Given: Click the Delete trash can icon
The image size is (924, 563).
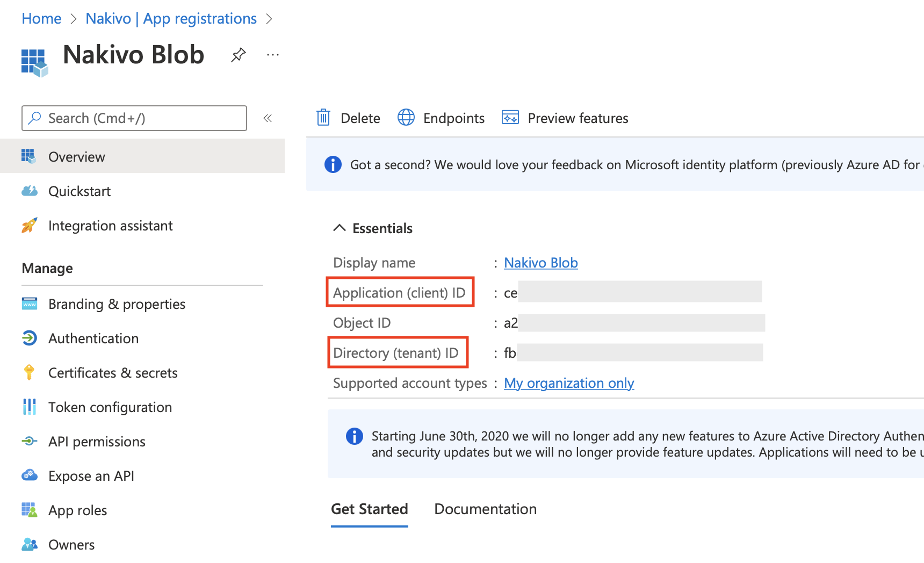Looking at the screenshot, I should (323, 118).
